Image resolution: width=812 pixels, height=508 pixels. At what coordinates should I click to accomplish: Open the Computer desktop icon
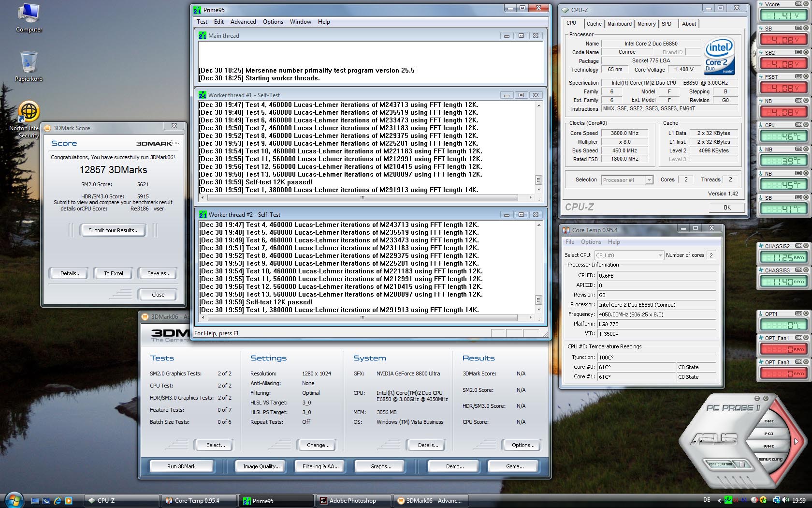pos(29,18)
